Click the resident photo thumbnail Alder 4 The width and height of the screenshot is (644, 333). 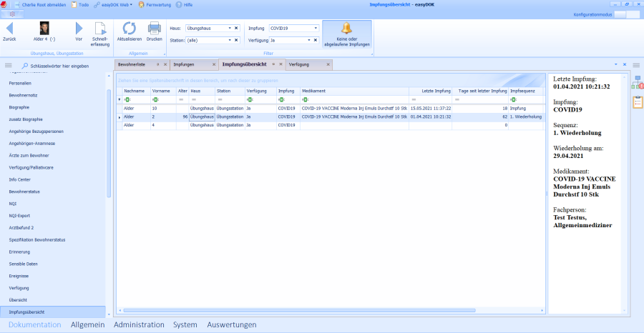pos(44,28)
